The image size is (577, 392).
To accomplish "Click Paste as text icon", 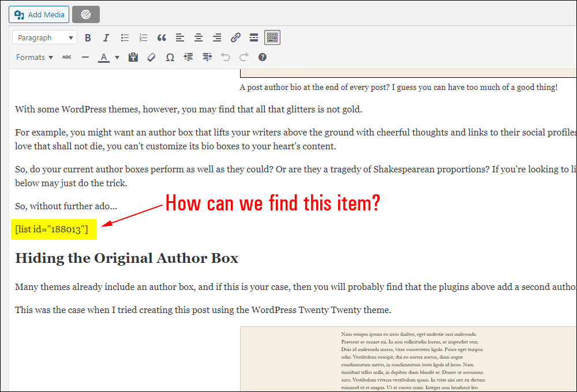I will (133, 58).
